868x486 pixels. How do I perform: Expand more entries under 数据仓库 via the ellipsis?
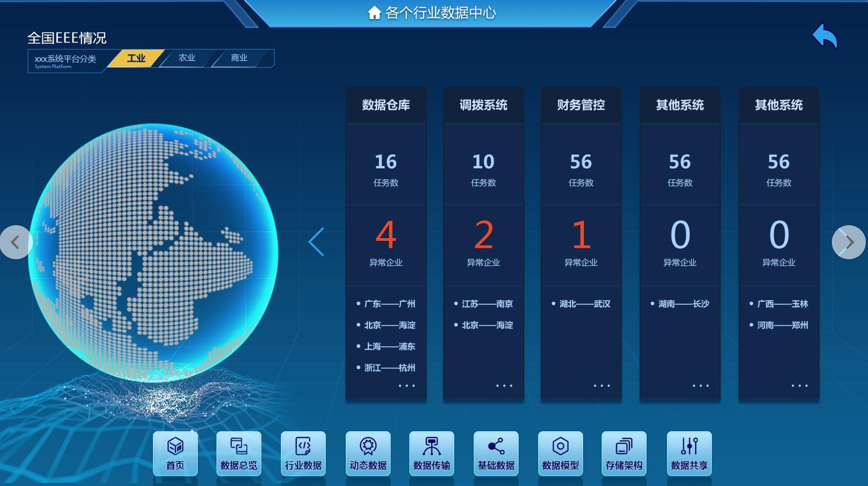coord(406,386)
